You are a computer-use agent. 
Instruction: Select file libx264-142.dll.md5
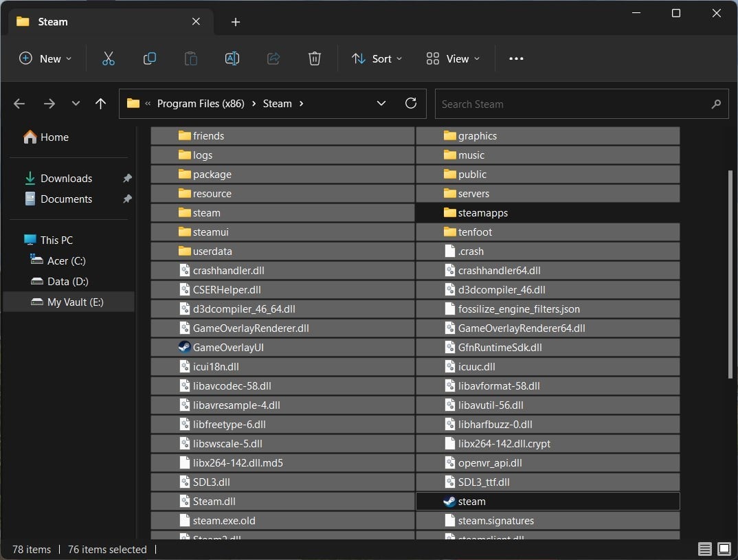tap(282, 462)
